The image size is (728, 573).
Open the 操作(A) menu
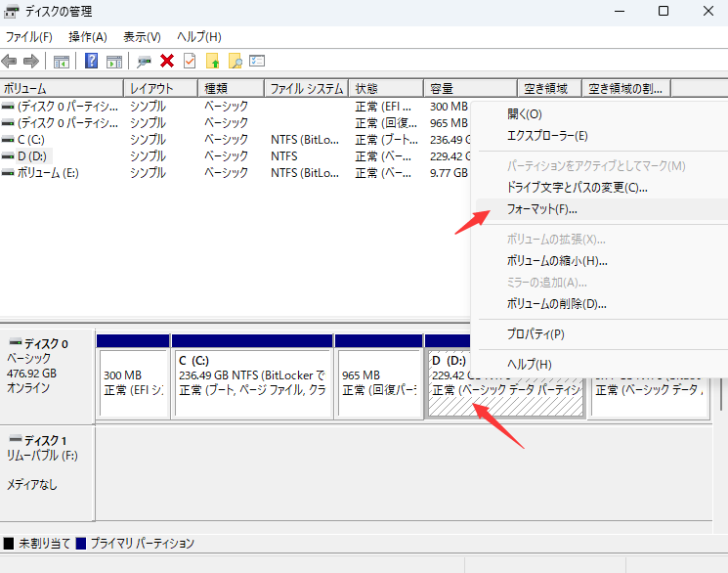(88, 36)
